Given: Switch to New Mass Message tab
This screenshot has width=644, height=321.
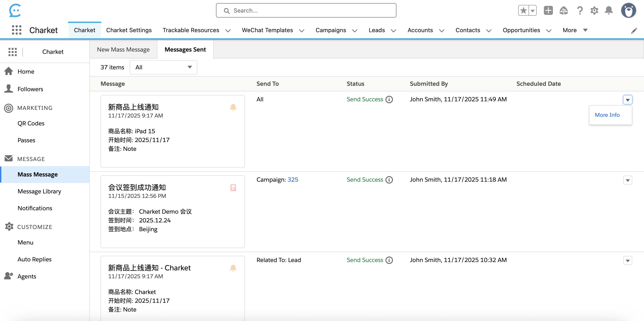Looking at the screenshot, I should (123, 50).
